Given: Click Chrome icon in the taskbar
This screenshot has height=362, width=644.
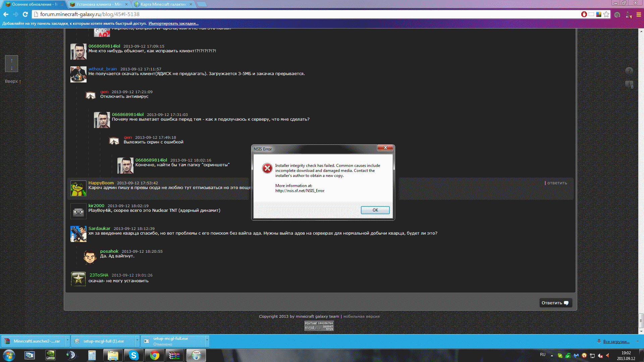Looking at the screenshot, I should click(154, 355).
